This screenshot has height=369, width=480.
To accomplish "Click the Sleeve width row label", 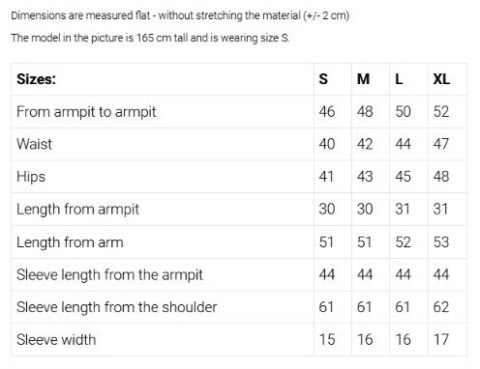I will point(56,340).
